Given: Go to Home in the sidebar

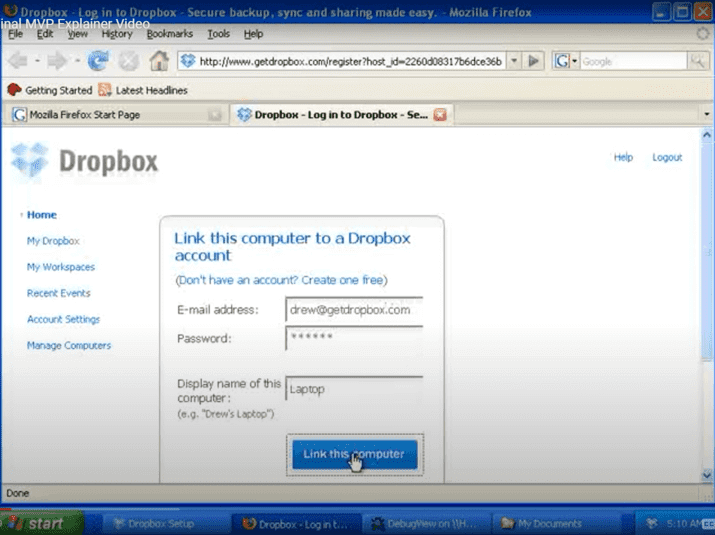Looking at the screenshot, I should click(41, 215).
